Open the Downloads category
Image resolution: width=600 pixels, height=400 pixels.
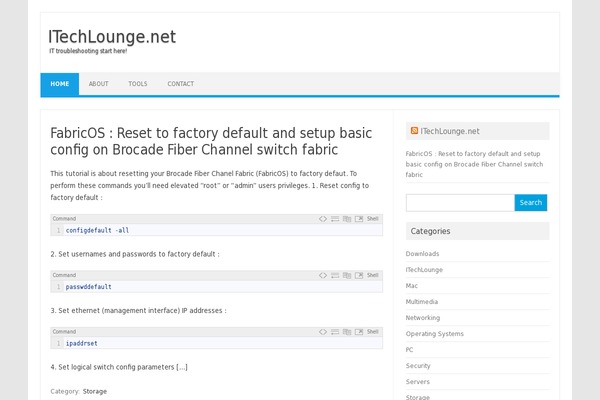422,254
